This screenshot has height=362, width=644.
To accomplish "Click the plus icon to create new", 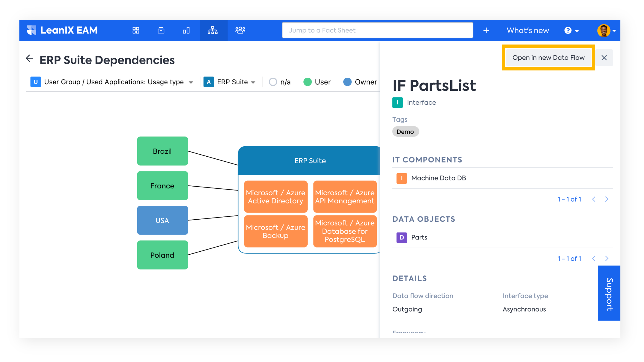I will [486, 30].
